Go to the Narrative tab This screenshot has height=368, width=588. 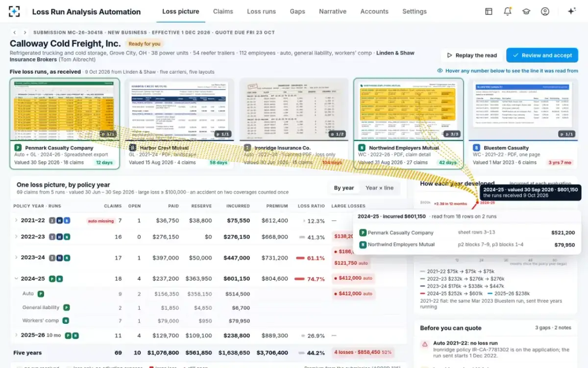[x=333, y=11]
